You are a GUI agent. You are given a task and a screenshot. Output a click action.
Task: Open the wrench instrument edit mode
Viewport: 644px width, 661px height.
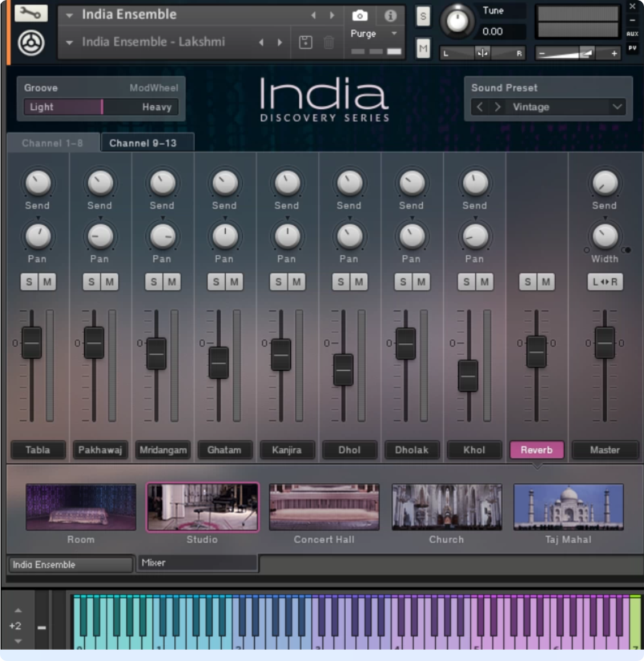[31, 14]
